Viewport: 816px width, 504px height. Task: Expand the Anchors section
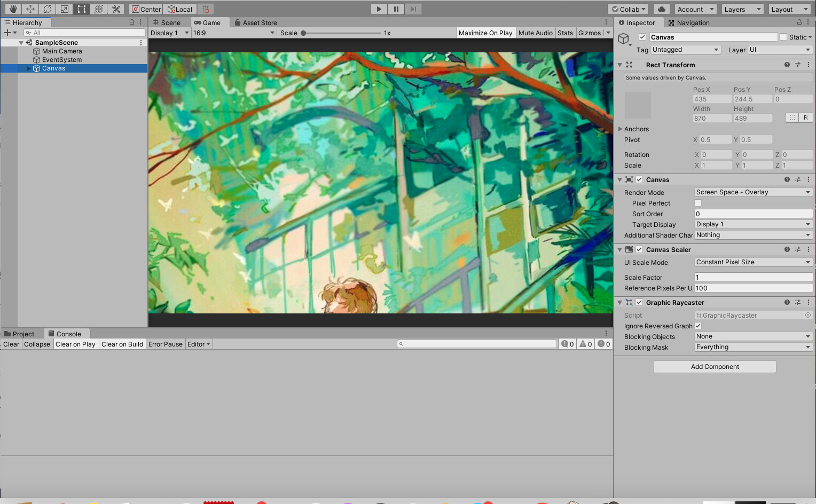pyautogui.click(x=621, y=129)
